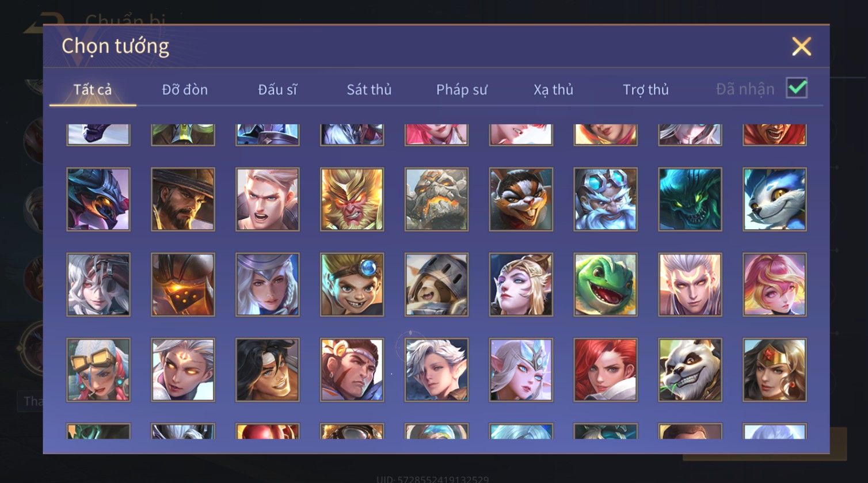Screen dimensions: 868x483
Task: Open the Xạ thủ tab
Action: pyautogui.click(x=553, y=90)
